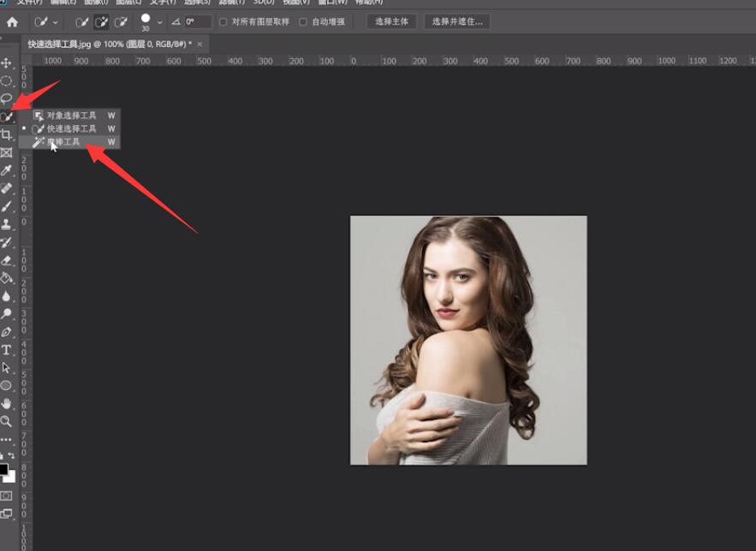Select the Elliptical Marquee tool
756x551 pixels.
coord(6,80)
